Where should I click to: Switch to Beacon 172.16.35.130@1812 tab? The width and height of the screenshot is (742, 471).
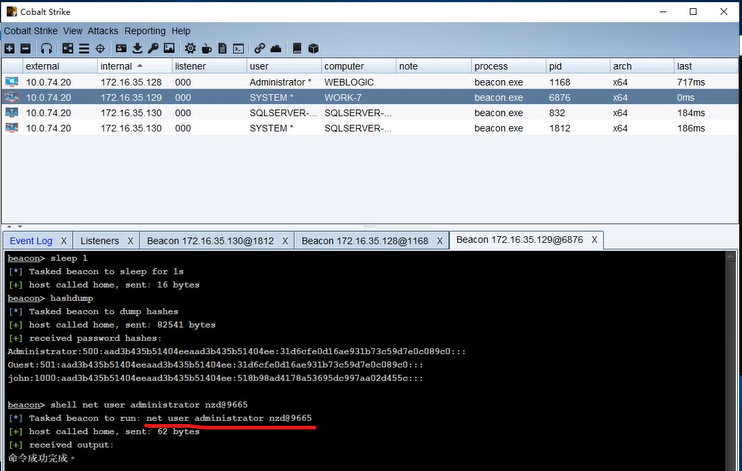210,241
